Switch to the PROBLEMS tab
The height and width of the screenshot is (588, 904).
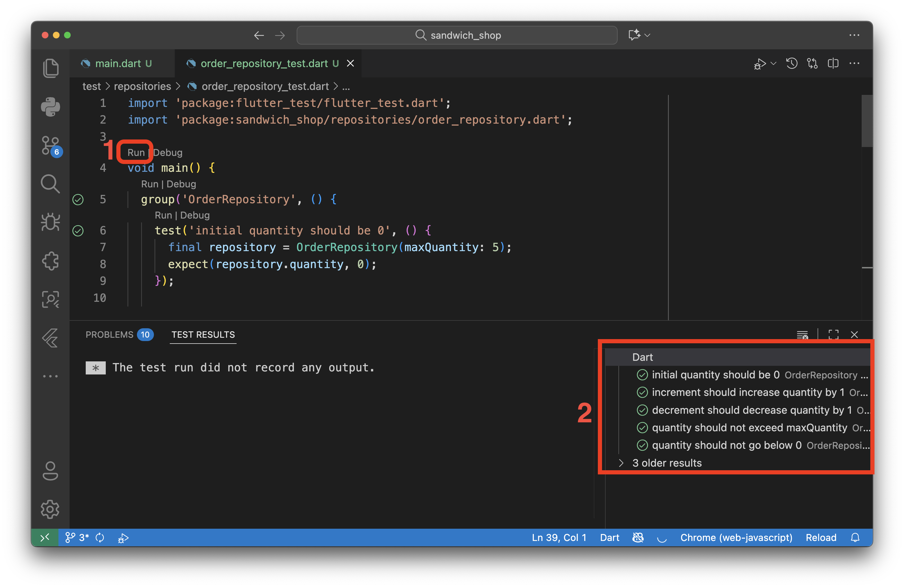coord(110,335)
